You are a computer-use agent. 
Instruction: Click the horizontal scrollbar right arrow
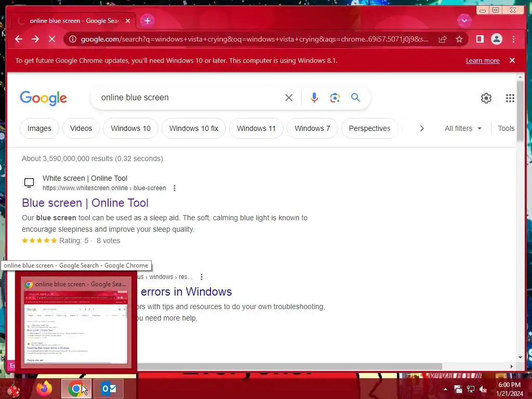pos(512,366)
